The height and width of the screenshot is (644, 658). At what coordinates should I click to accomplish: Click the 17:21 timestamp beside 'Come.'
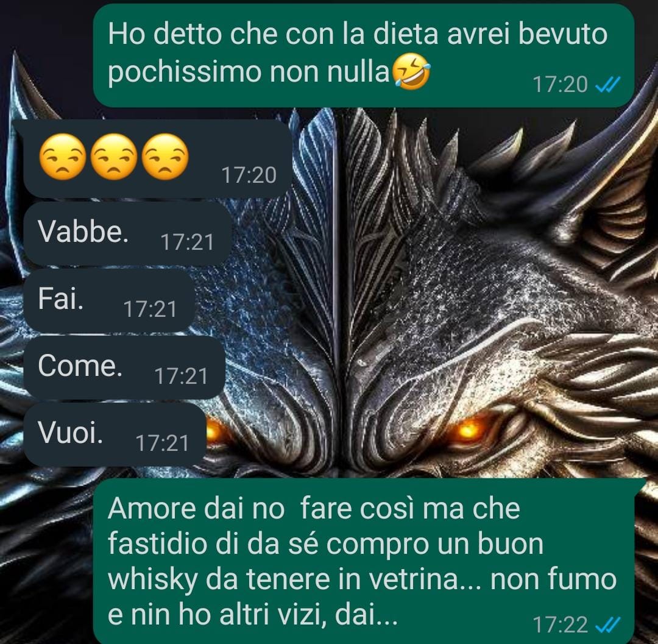(x=182, y=377)
